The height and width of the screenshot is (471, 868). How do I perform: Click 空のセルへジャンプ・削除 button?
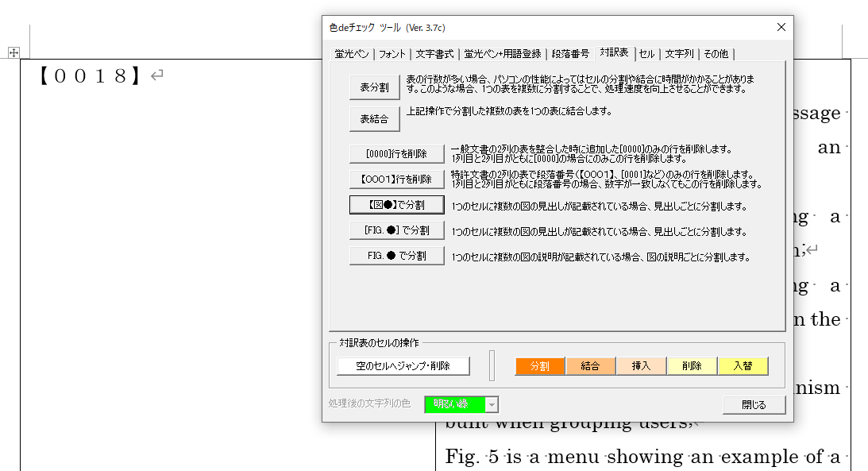pos(403,366)
